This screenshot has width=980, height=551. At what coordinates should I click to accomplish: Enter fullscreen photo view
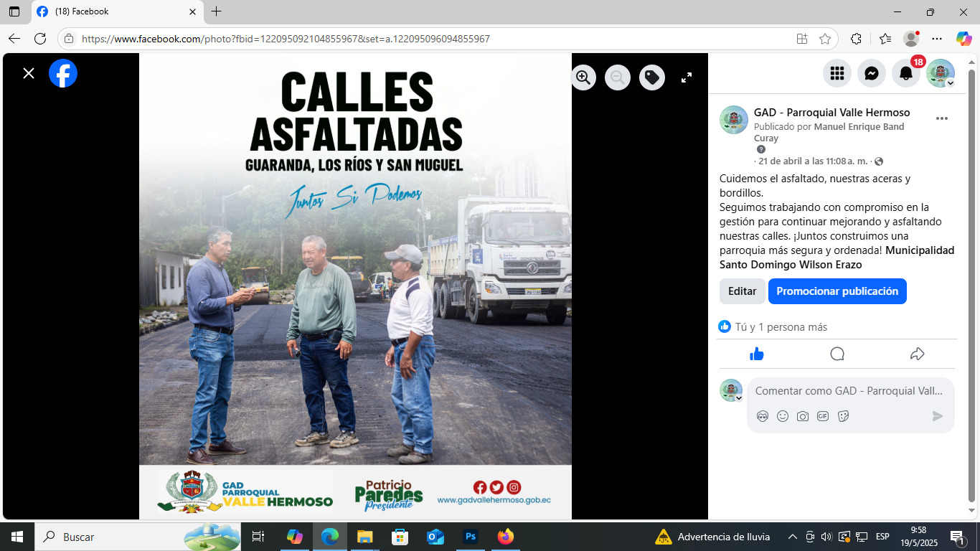[687, 77]
